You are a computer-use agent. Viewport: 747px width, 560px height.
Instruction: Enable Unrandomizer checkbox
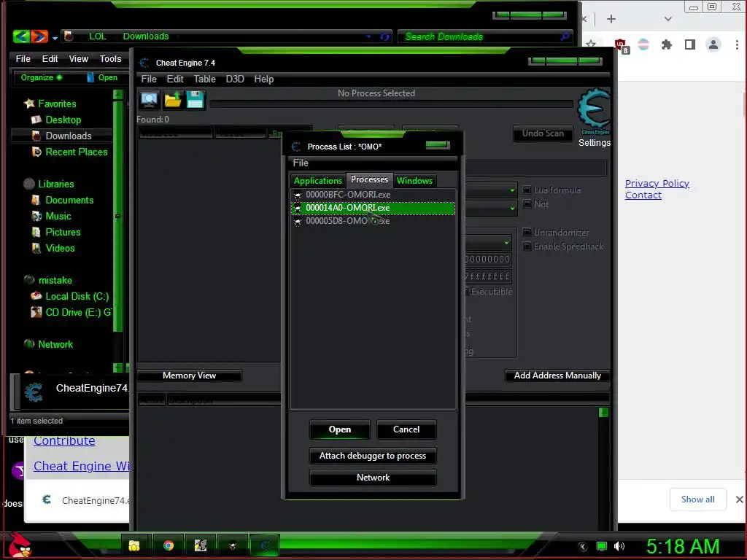(x=527, y=232)
